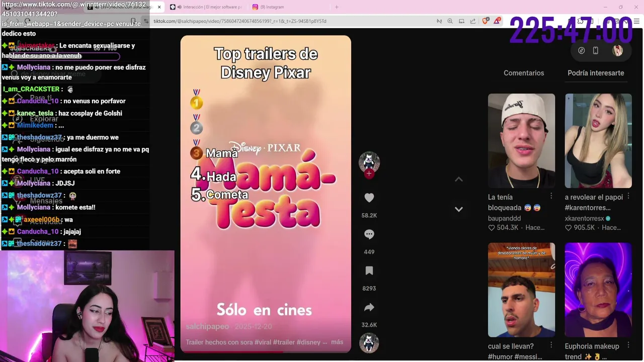Click the translate page icon in address bar
This screenshot has width=644, height=362.
pyautogui.click(x=439, y=21)
